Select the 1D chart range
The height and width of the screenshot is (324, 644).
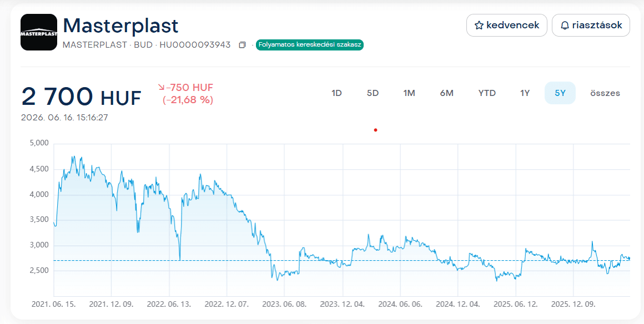point(336,93)
